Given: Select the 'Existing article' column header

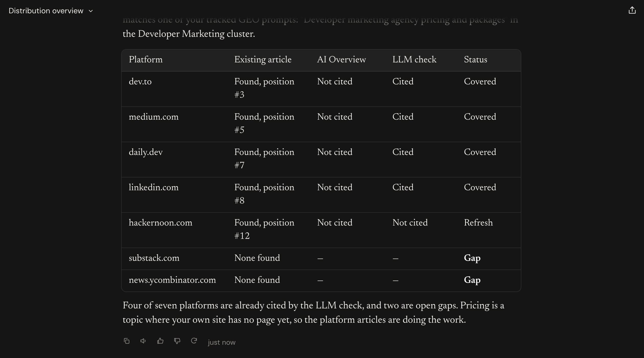Looking at the screenshot, I should [263, 59].
